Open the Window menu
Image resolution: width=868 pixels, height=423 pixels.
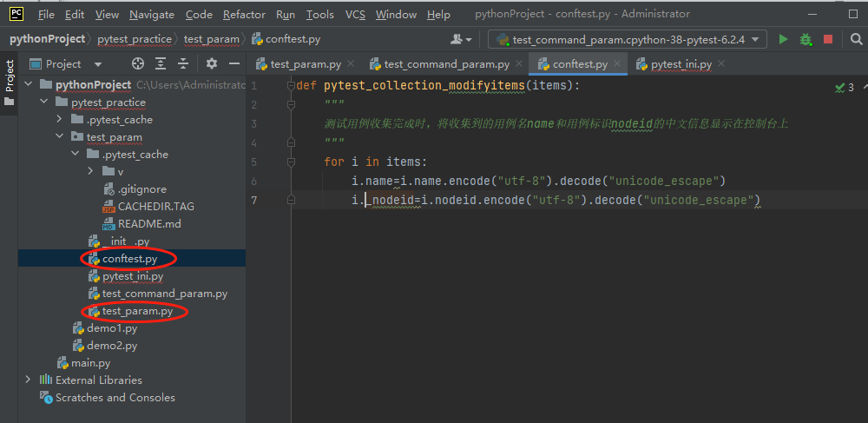[396, 15]
